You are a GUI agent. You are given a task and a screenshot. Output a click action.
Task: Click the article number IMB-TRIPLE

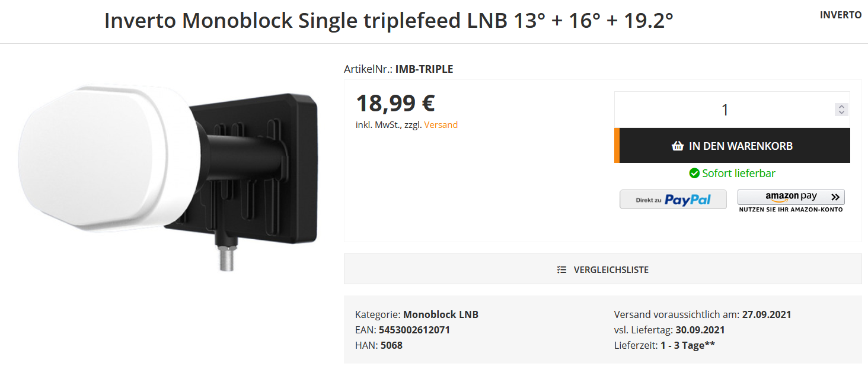click(424, 69)
